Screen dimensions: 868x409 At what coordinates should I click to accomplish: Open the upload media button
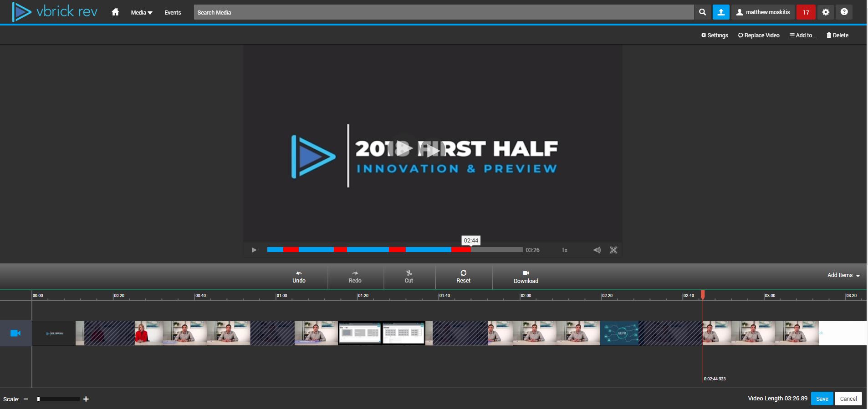click(721, 12)
